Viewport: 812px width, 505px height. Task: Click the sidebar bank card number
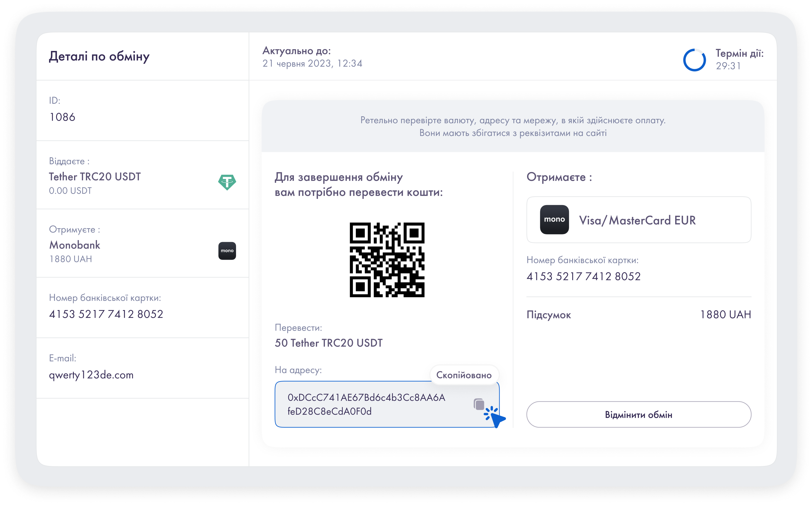pos(106,314)
